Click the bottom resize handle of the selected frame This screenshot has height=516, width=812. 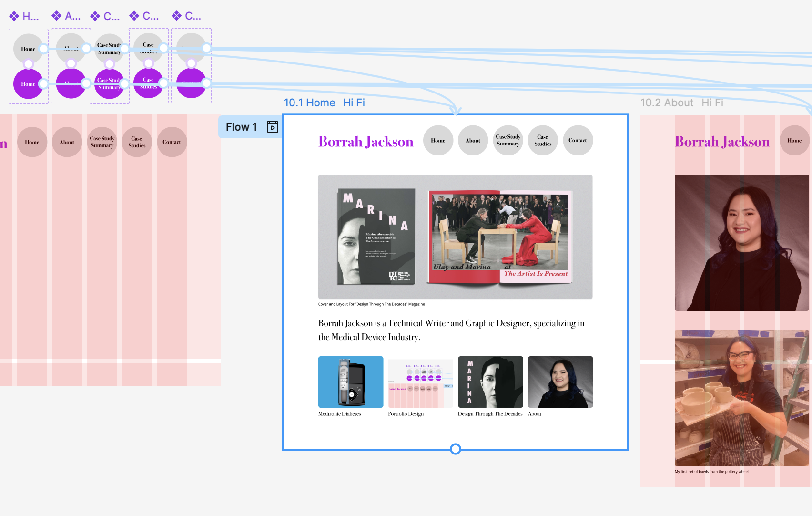point(455,449)
